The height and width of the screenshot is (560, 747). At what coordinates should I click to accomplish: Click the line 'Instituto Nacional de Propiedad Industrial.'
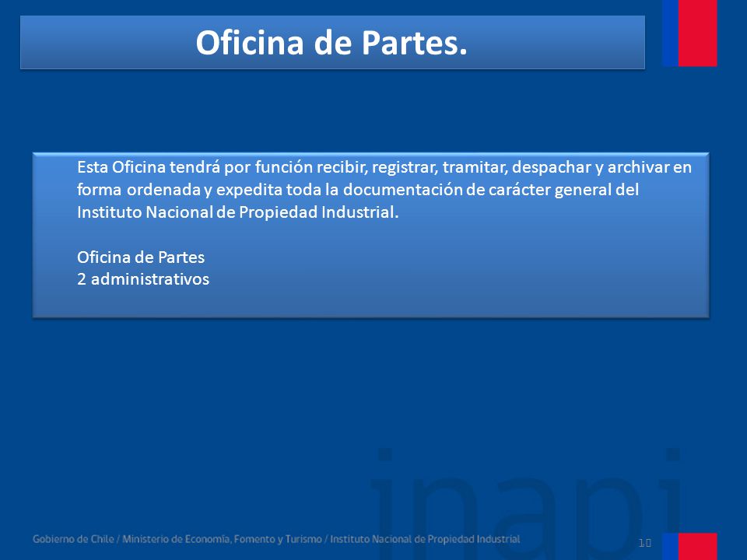(x=238, y=212)
